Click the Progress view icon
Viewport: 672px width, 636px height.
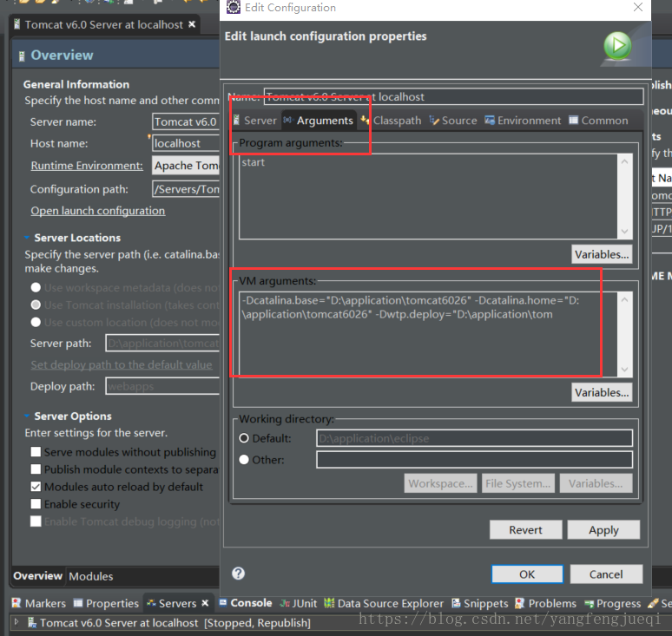pyautogui.click(x=590, y=603)
